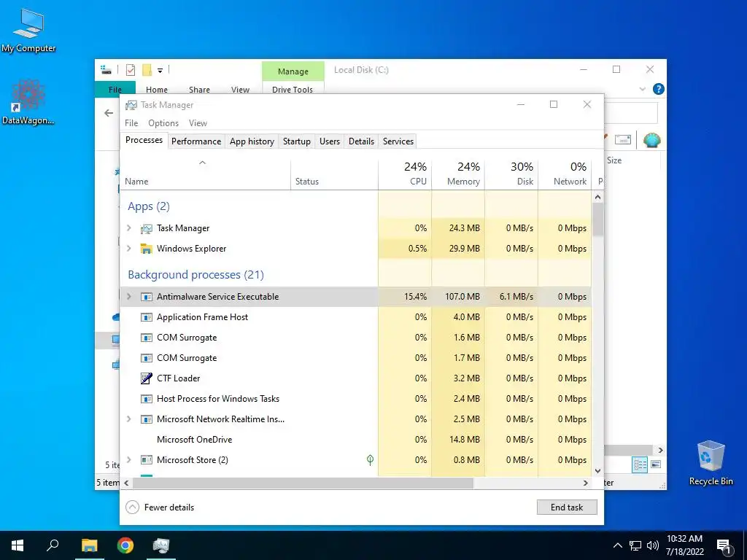Click the Task Manager process icon
The image size is (747, 560).
(146, 228)
